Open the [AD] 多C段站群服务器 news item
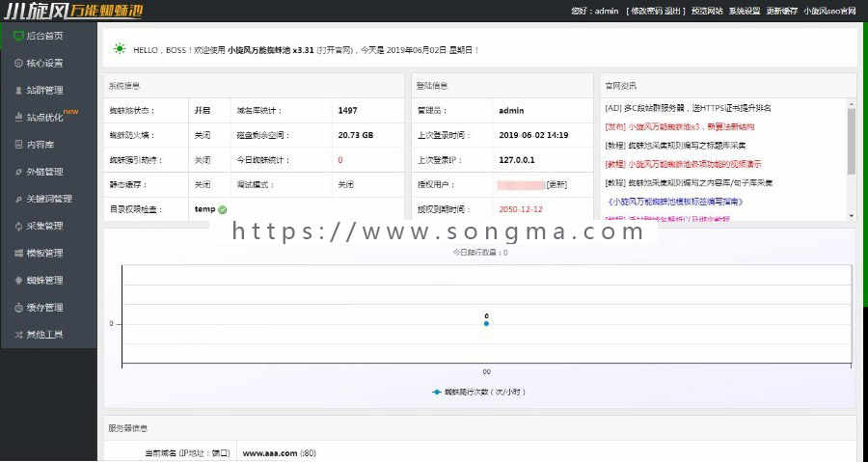 [688, 108]
